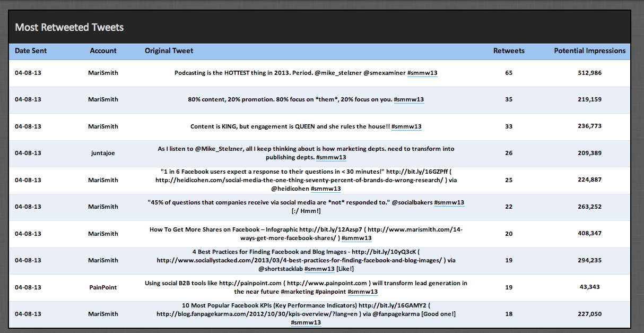
Task: Click the 408,347 impressions value
Action: [x=590, y=234]
